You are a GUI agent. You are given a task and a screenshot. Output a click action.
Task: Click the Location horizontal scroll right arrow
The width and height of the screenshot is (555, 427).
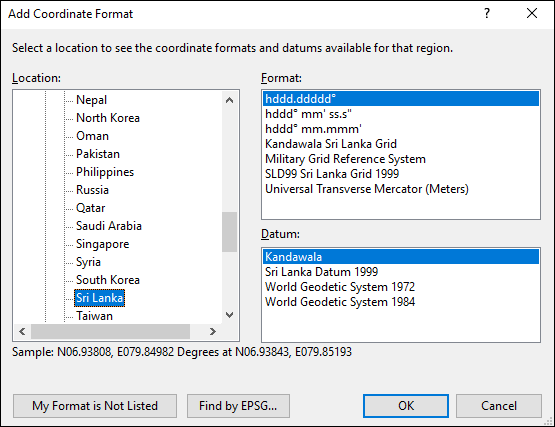coord(212,331)
